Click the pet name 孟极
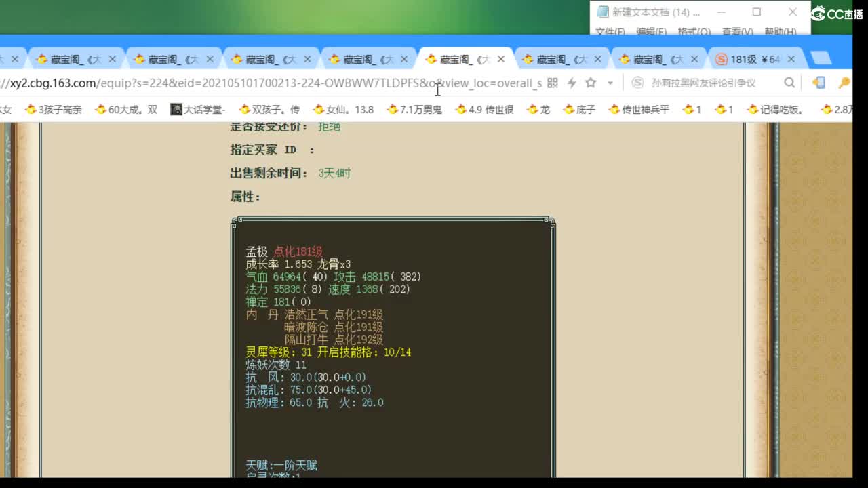 pos(258,251)
